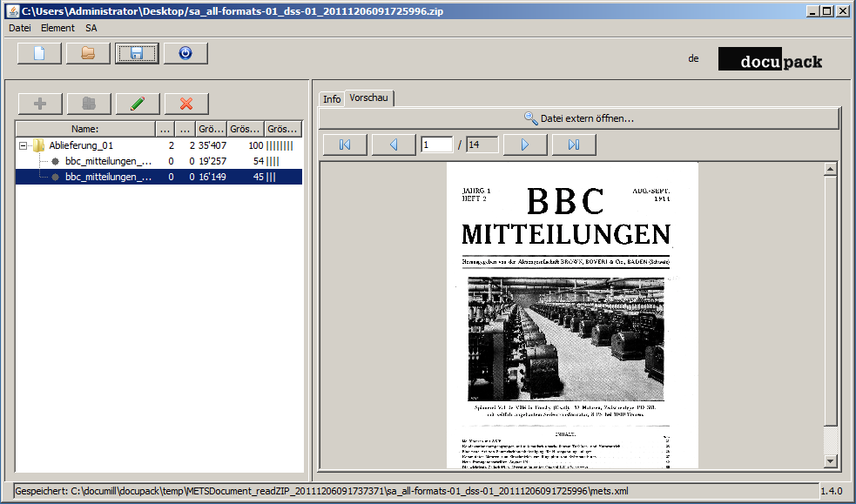Click the size bar of Ablieferung_01 row
The image size is (856, 504).
280,145
